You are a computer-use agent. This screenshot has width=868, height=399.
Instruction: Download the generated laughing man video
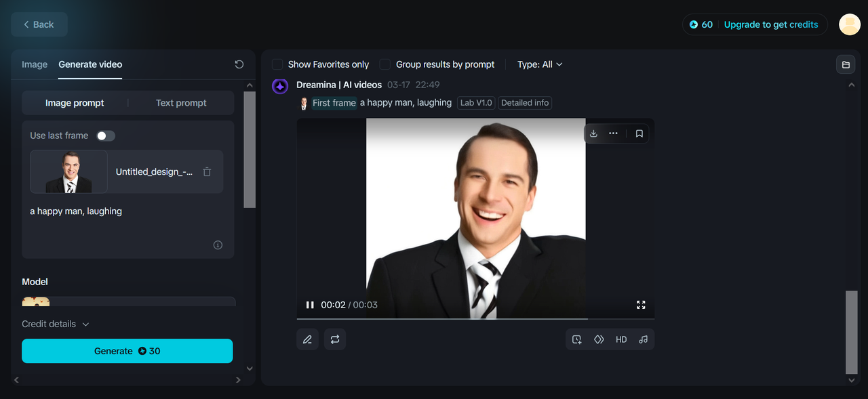593,133
